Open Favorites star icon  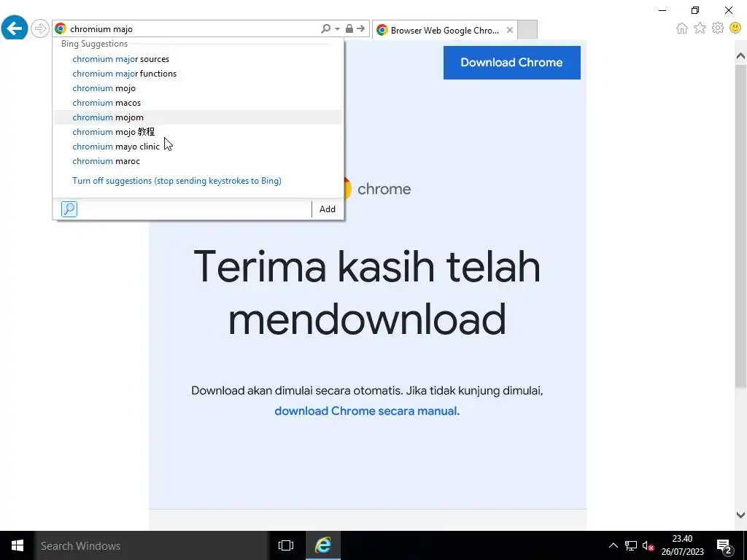(700, 28)
